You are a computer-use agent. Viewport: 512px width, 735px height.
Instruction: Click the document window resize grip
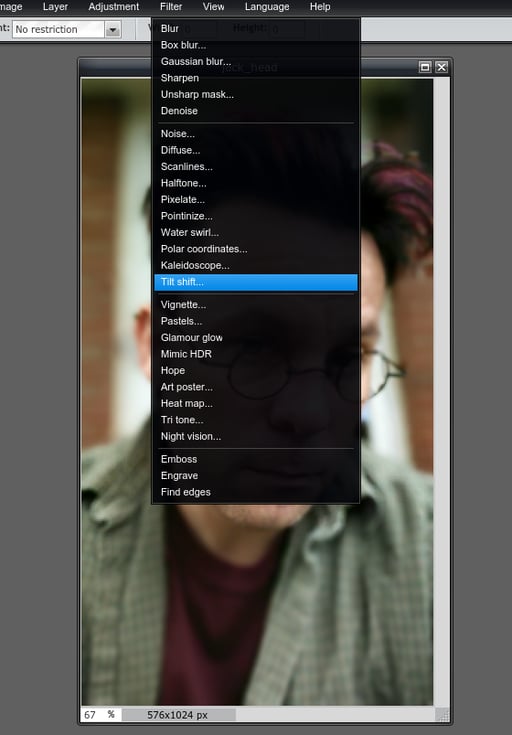[442, 715]
